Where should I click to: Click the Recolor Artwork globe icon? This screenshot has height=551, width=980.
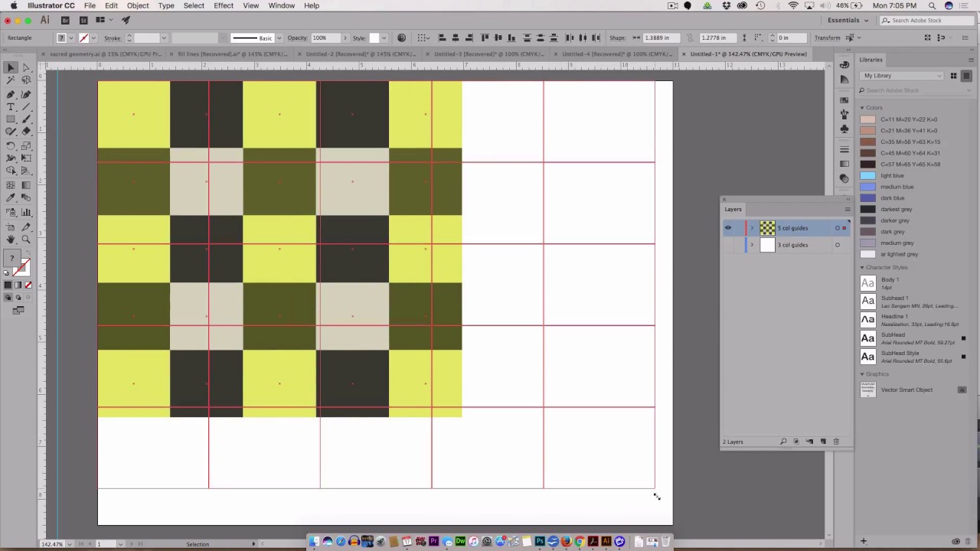tap(401, 37)
